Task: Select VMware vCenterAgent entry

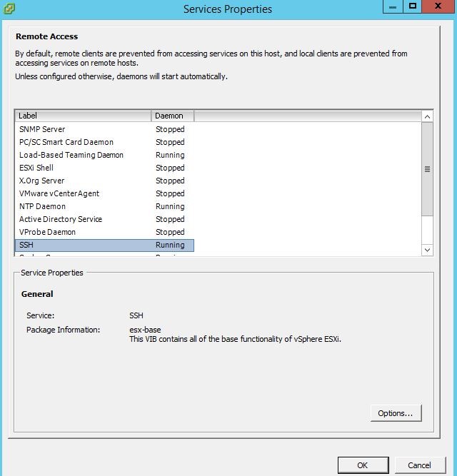Action: coord(59,193)
